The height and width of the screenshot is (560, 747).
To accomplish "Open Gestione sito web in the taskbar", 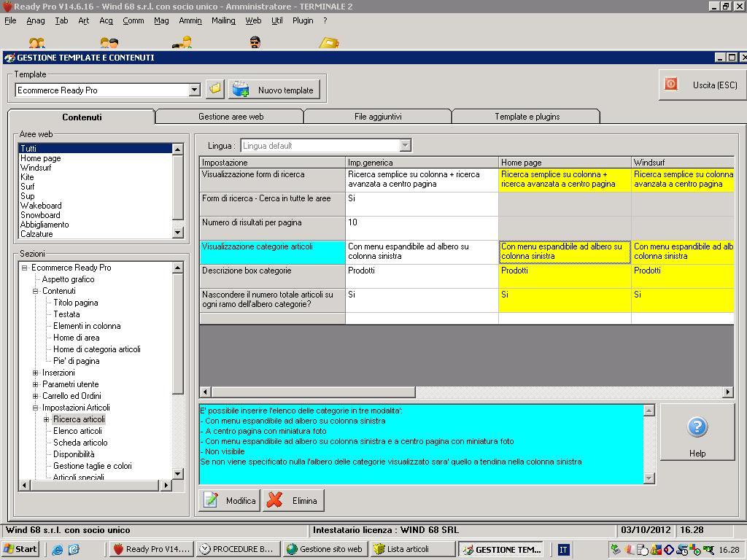I will click(x=324, y=549).
